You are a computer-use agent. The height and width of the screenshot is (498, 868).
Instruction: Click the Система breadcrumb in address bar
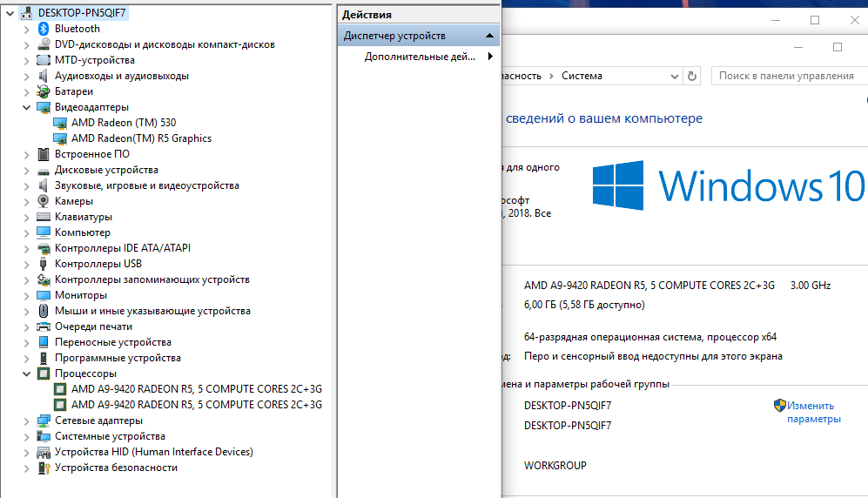pyautogui.click(x=582, y=76)
